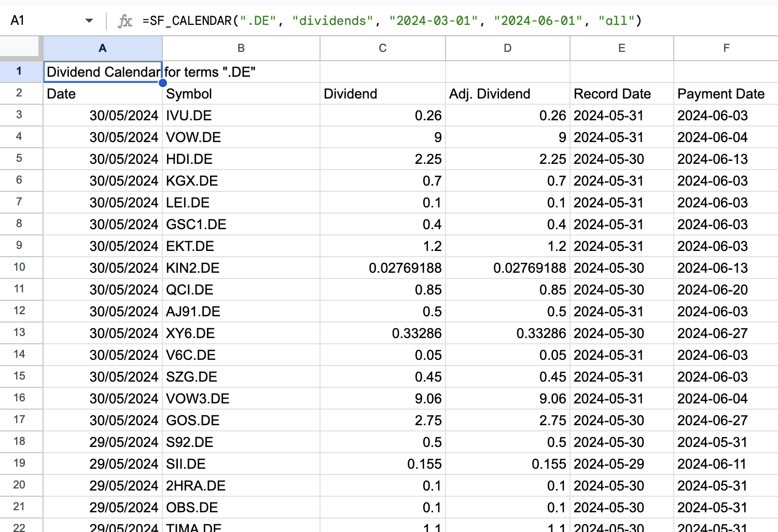778x532 pixels.
Task: Click the date cell in the S92.DE row
Action: click(103, 442)
